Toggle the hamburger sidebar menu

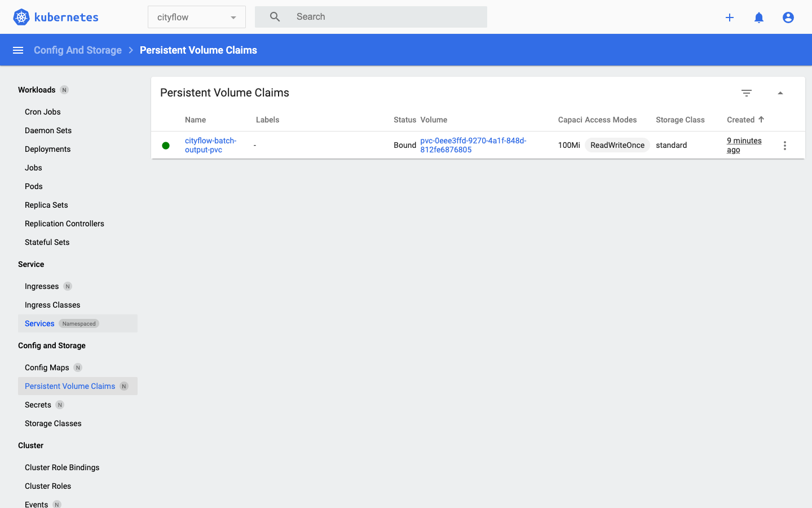coord(18,50)
